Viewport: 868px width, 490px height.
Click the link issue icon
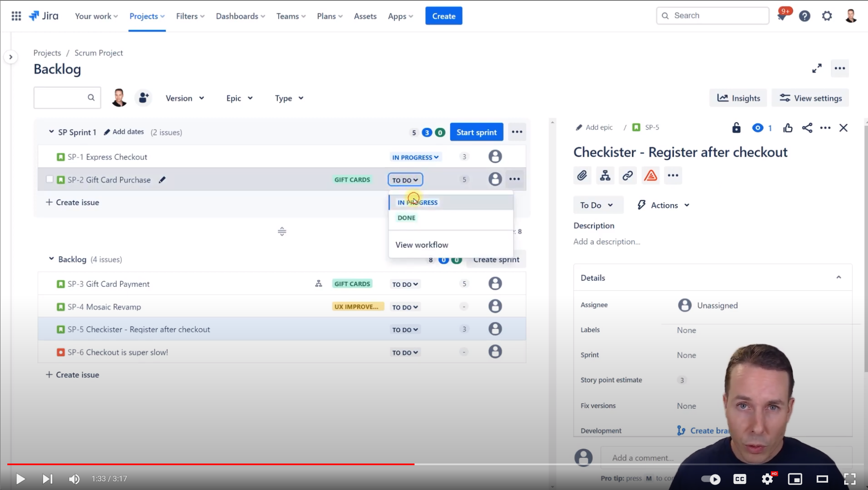627,175
